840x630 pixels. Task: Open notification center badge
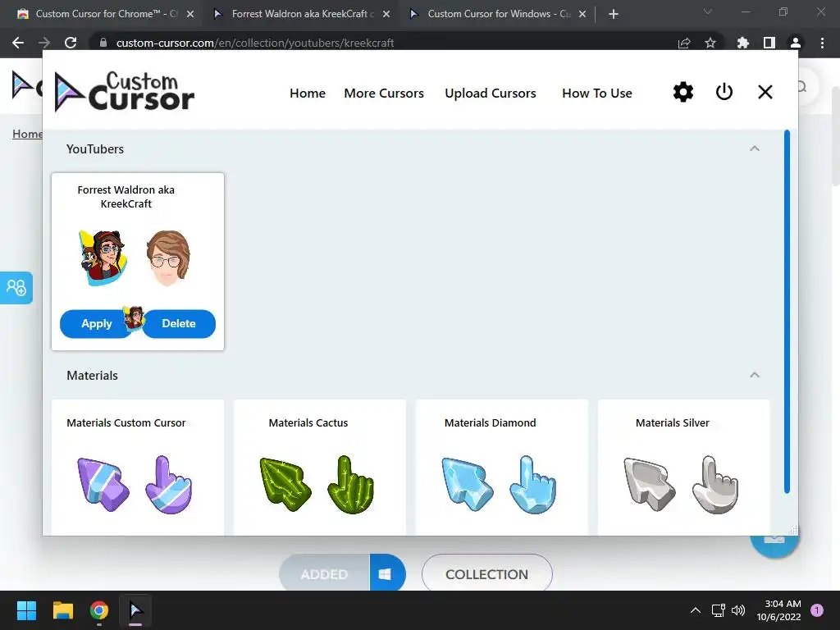coord(817,610)
